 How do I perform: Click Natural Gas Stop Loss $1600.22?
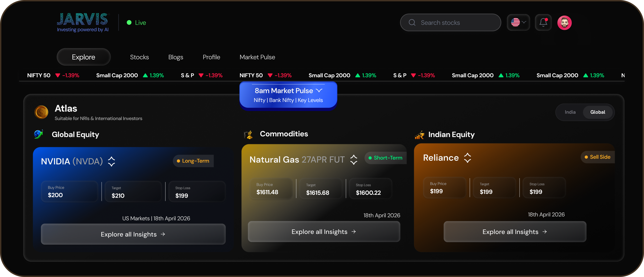coord(370,189)
